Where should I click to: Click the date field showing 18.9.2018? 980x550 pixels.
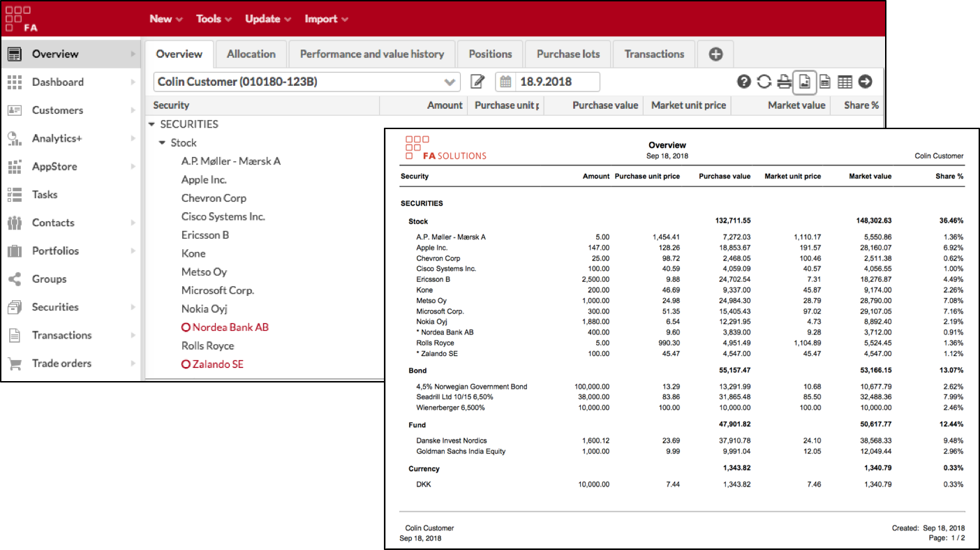click(557, 82)
